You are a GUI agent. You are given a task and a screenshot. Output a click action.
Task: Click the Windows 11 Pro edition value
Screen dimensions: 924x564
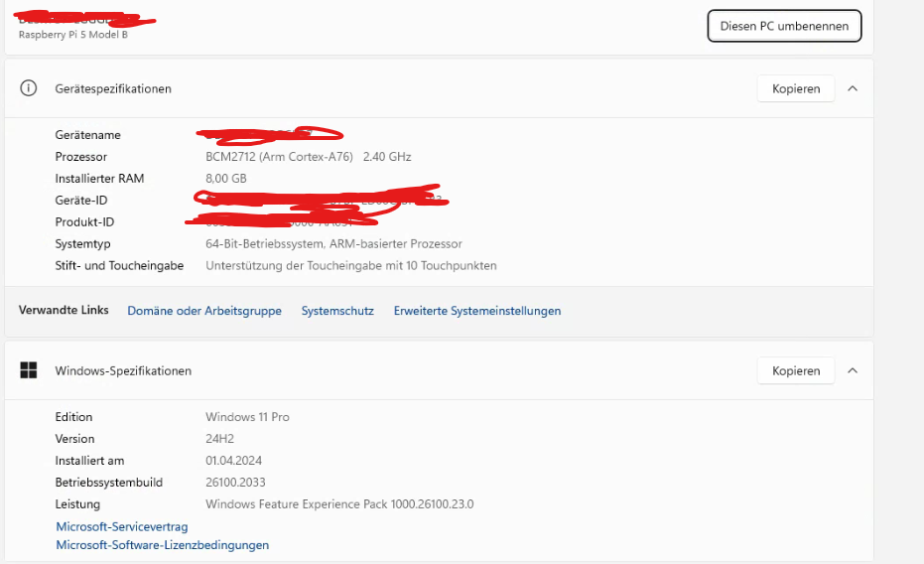(247, 417)
